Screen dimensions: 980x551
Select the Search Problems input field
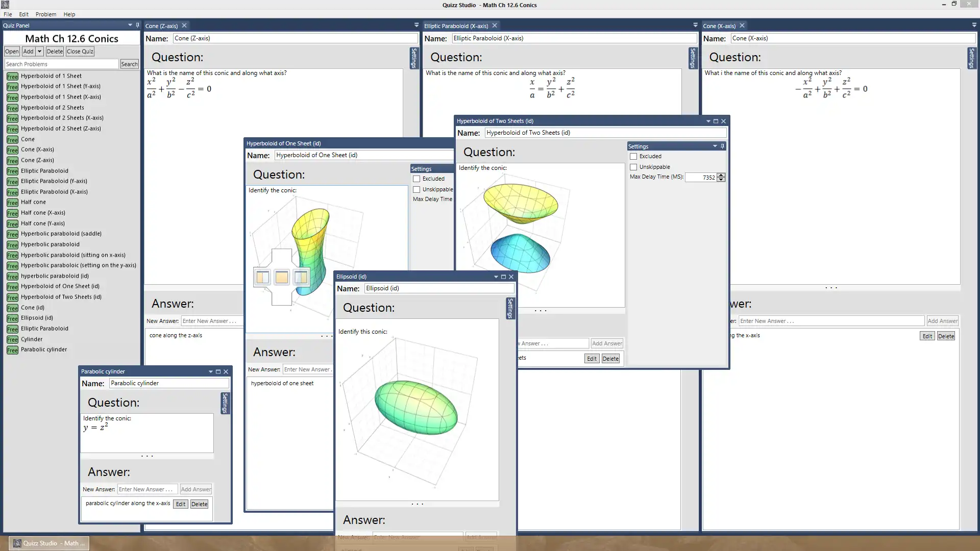coord(62,64)
